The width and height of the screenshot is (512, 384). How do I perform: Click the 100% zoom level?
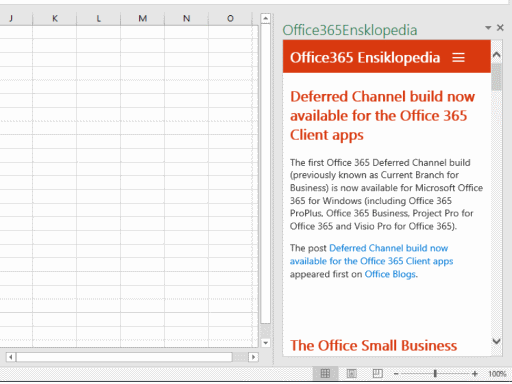(x=497, y=374)
